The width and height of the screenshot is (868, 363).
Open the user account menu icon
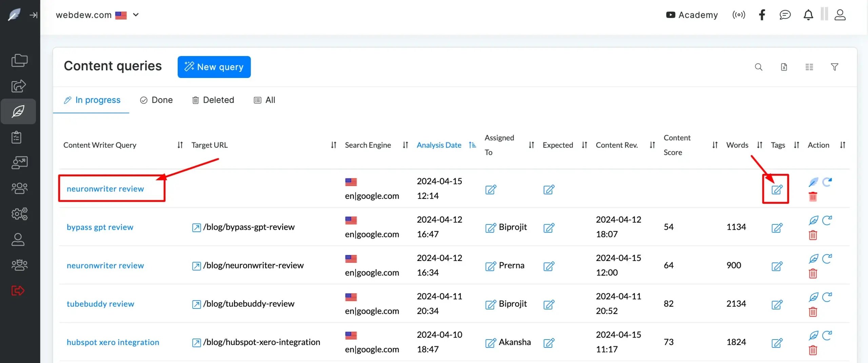pos(840,15)
